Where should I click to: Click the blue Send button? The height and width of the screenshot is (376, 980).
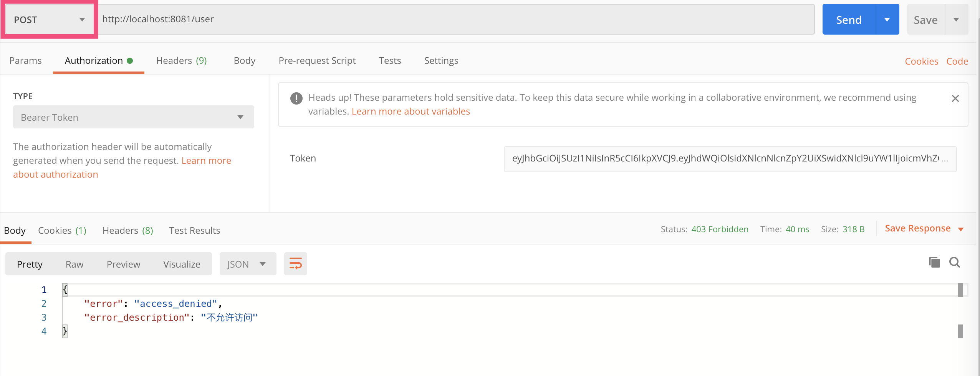849,20
